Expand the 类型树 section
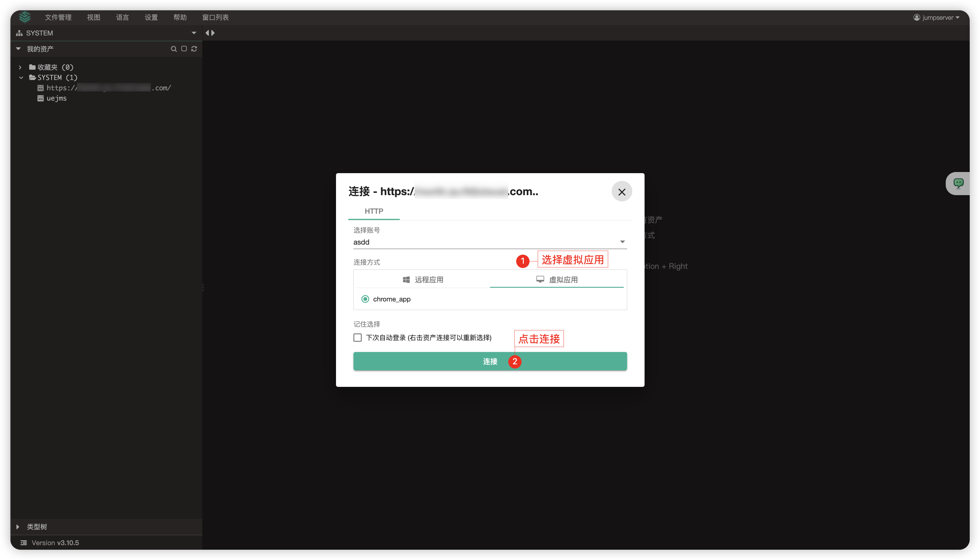Image resolution: width=980 pixels, height=560 pixels. [x=18, y=527]
